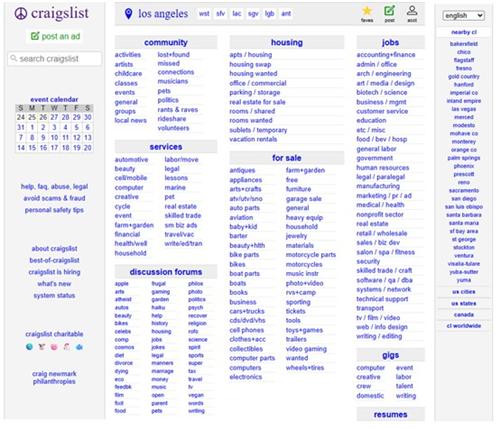This screenshot has height=429, width=500.
Task: Open the housing section header
Action: click(287, 43)
